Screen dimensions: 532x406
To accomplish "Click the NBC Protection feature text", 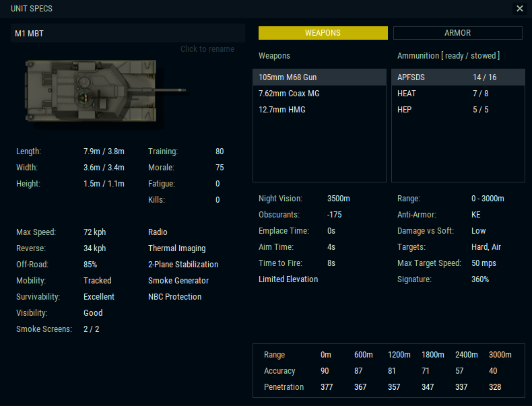I will (x=174, y=297).
